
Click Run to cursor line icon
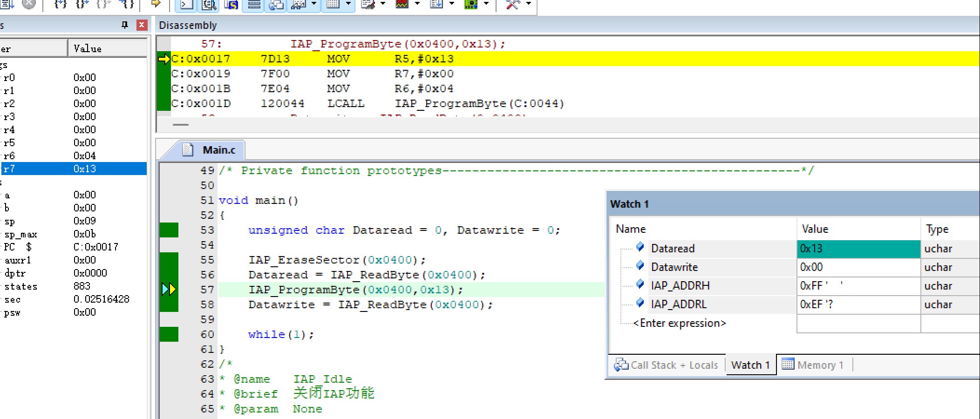(126, 4)
